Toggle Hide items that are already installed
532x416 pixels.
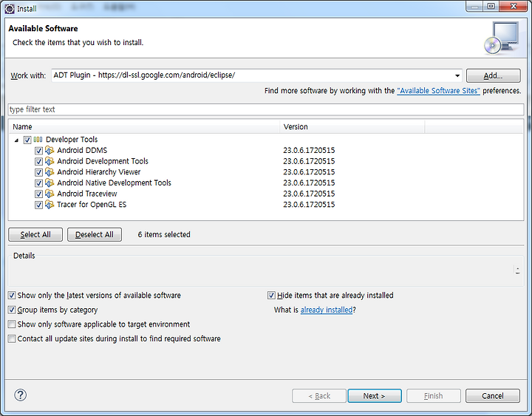tap(271, 296)
